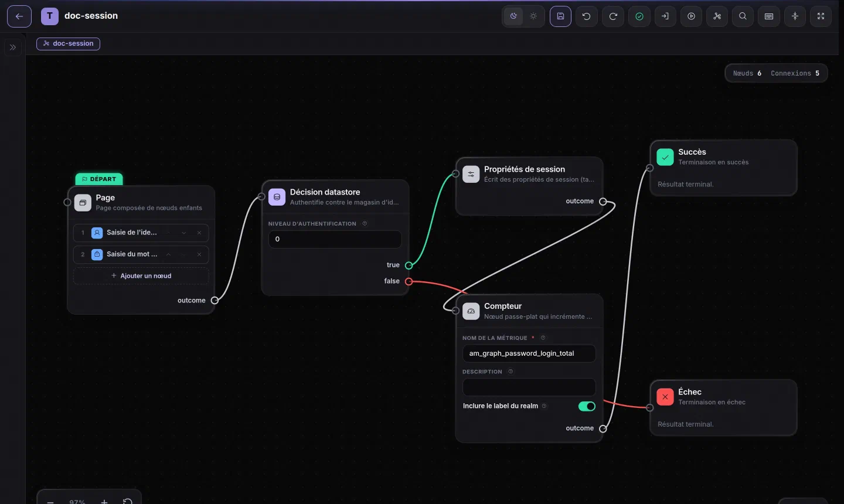
Task: Click the DÉPART start badge
Action: pyautogui.click(x=99, y=179)
